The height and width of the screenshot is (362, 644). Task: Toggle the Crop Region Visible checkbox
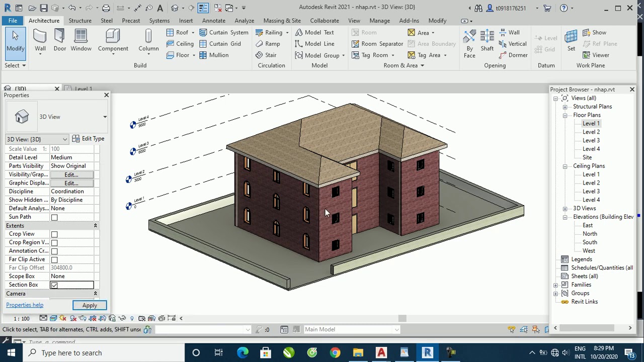click(54, 243)
